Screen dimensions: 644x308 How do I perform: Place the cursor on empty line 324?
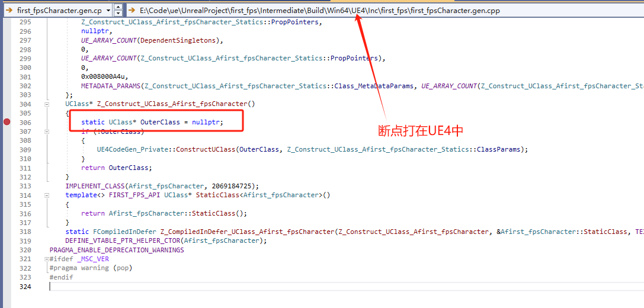[x=178, y=287]
